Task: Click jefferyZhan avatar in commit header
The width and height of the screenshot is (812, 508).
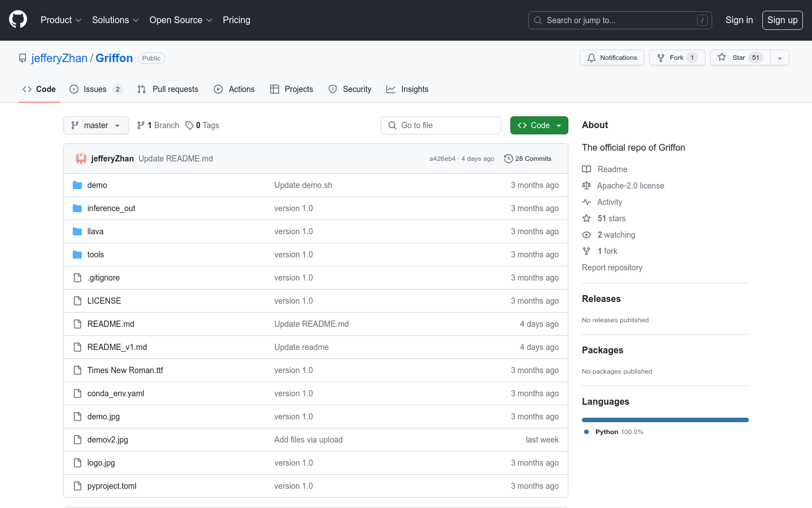Action: click(x=81, y=159)
